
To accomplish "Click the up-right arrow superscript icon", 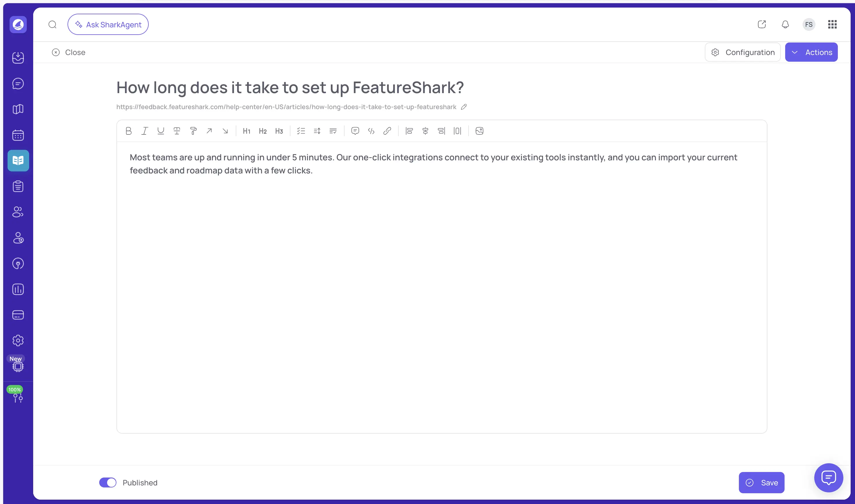I will coord(209,131).
